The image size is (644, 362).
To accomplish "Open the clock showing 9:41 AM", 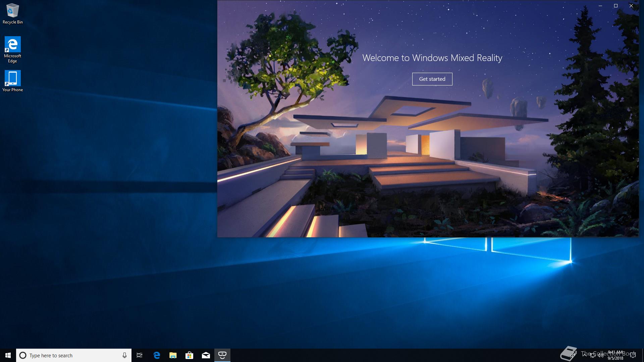I will [615, 355].
